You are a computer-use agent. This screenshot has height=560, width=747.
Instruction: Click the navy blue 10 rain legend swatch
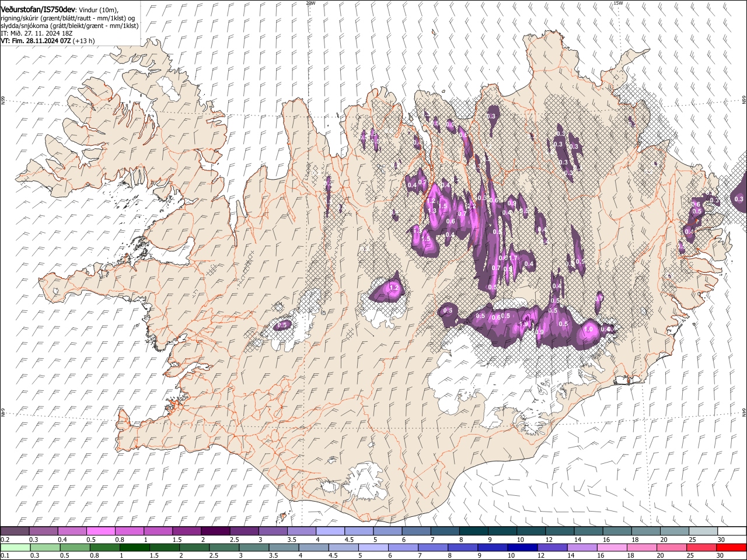[x=523, y=547]
